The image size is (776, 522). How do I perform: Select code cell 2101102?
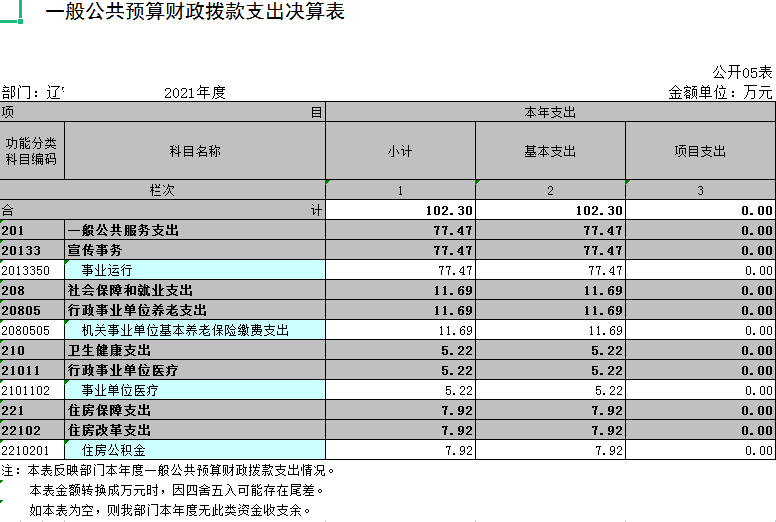(32, 390)
